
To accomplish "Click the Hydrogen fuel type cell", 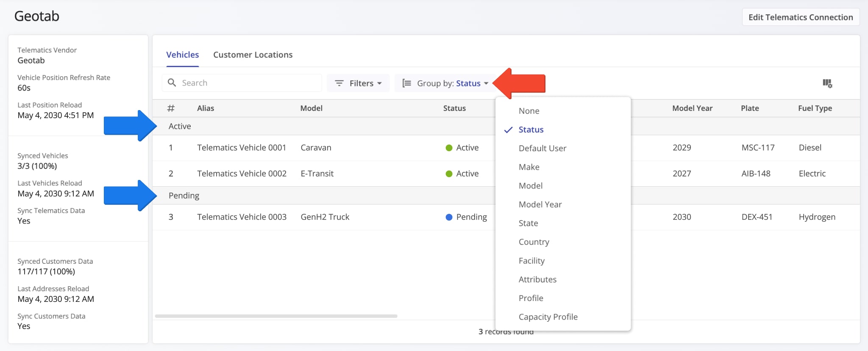I will 817,217.
